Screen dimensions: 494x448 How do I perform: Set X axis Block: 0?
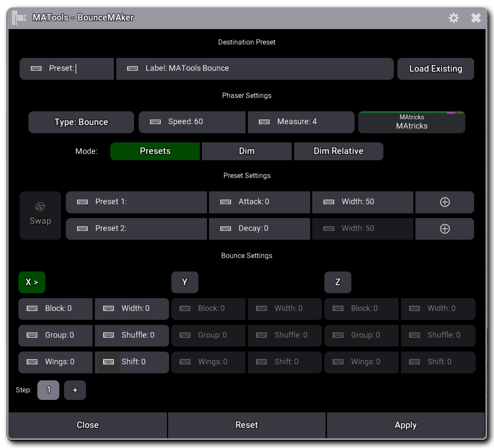coord(55,309)
